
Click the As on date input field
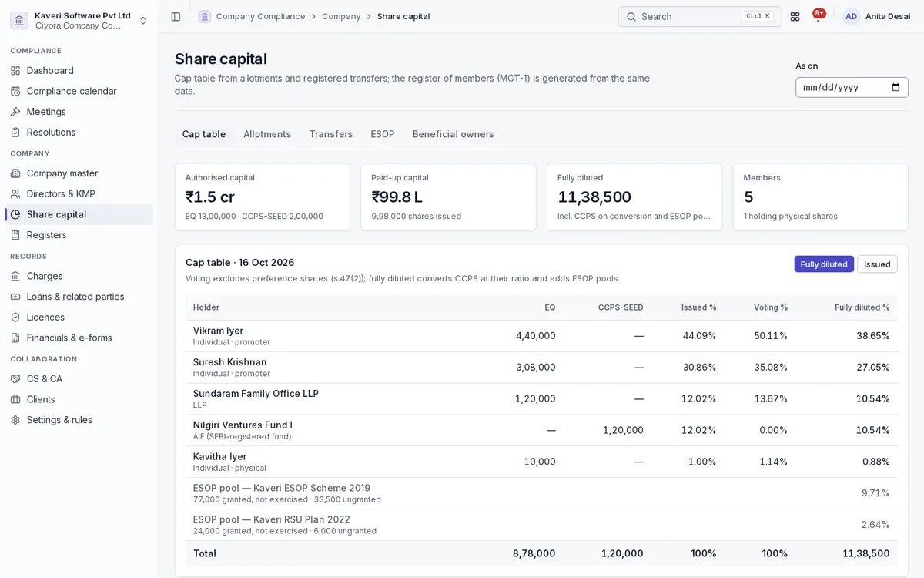point(852,87)
